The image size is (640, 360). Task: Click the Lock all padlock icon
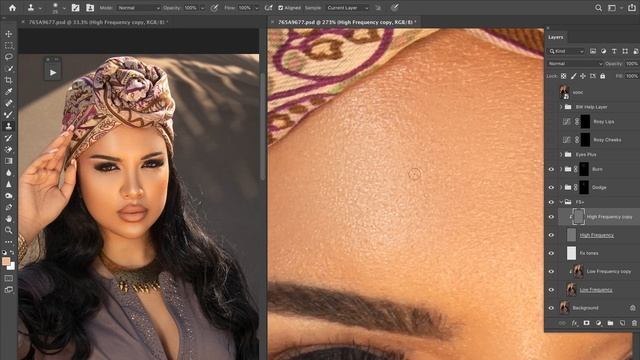coord(602,76)
